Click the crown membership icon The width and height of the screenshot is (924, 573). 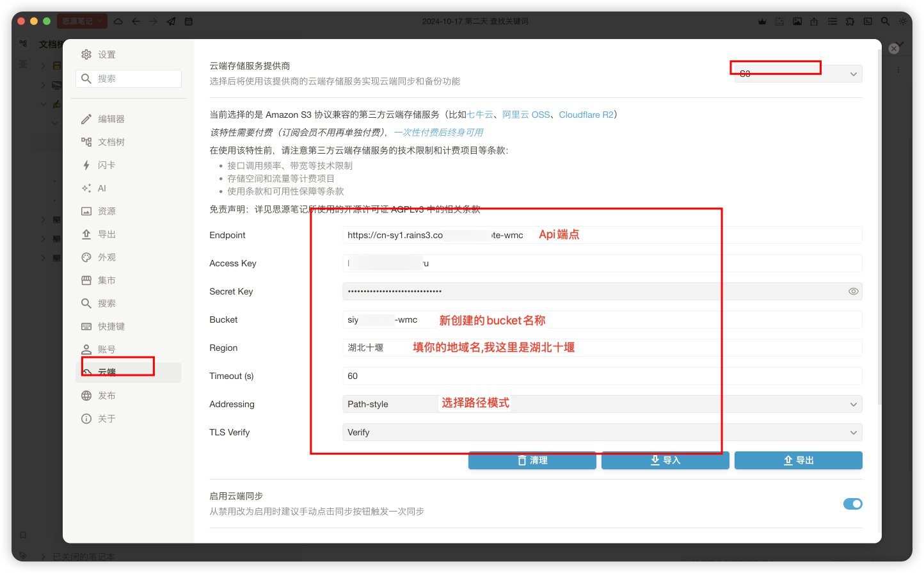tap(762, 21)
